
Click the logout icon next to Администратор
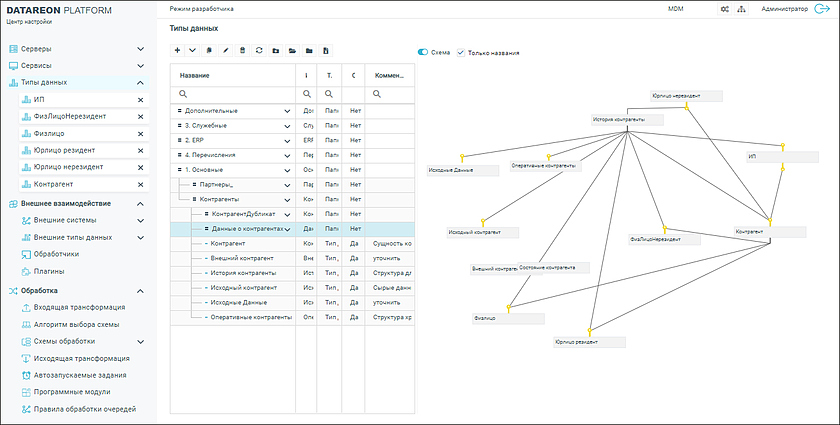pyautogui.click(x=823, y=8)
